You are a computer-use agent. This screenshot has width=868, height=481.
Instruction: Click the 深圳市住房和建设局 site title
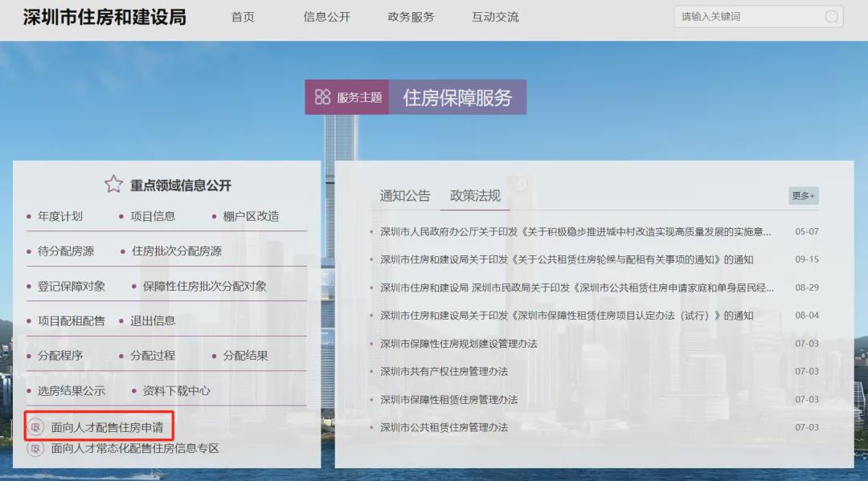point(104,17)
